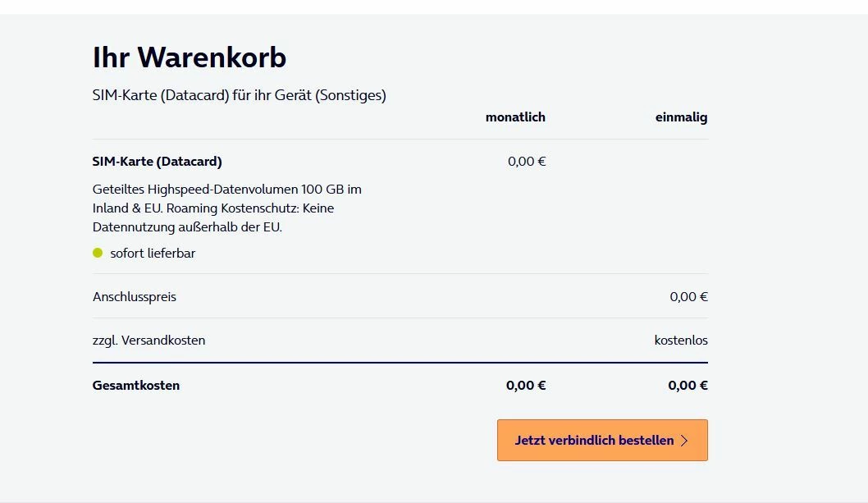This screenshot has width=868, height=503.
Task: Click the Gesamtkosten label
Action: (x=136, y=385)
